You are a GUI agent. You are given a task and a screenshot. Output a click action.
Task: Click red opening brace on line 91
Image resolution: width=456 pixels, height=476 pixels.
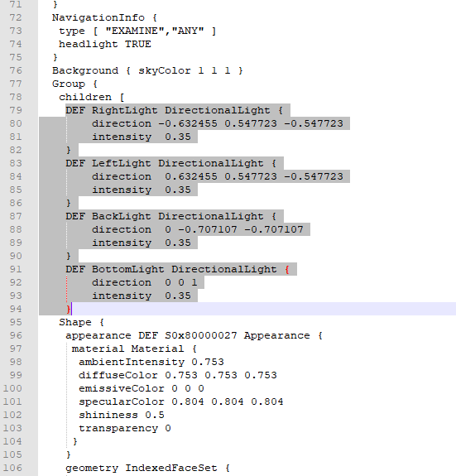point(287,269)
